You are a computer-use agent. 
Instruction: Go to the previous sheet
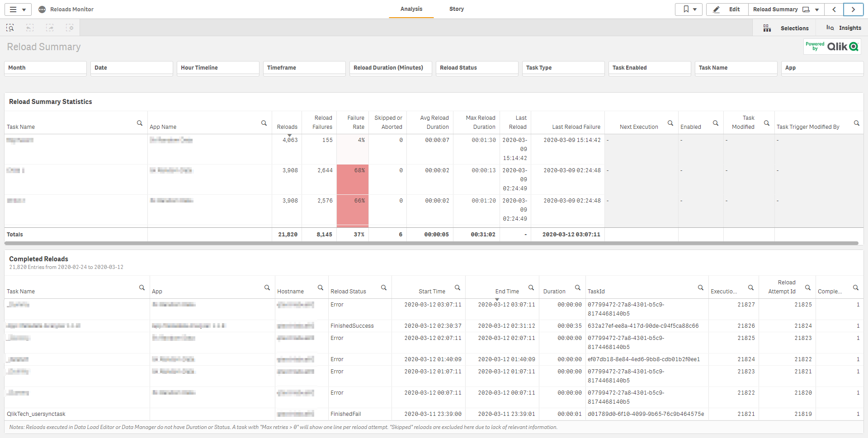[834, 9]
